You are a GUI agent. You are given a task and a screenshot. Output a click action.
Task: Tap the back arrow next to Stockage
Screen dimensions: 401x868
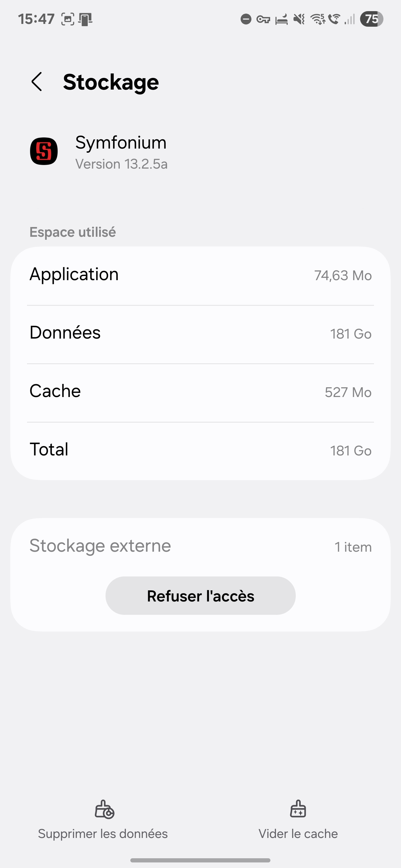click(x=37, y=82)
